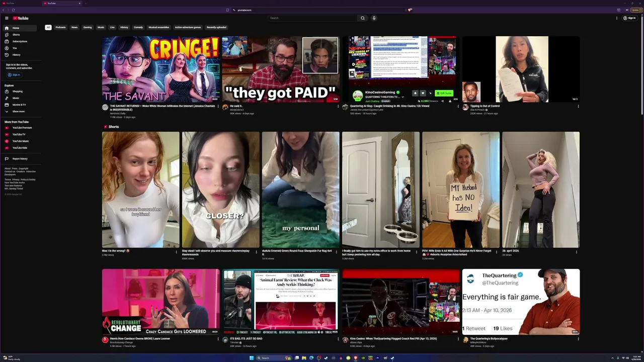
Task: Click the Copyright footer link
Action: coord(24,168)
